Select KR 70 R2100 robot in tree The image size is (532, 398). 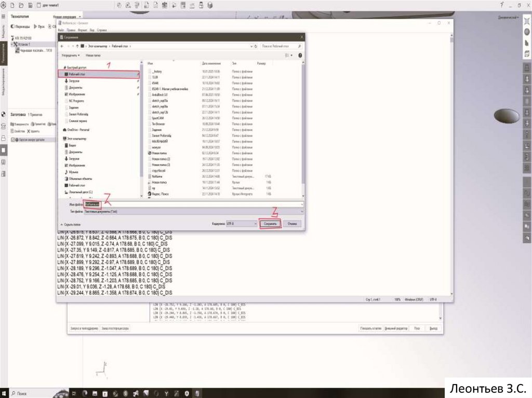point(21,38)
